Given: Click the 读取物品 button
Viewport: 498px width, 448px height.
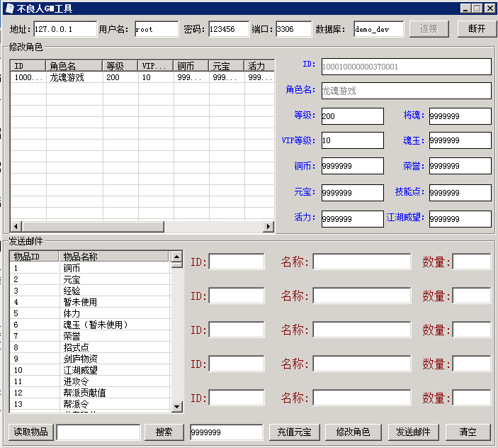Looking at the screenshot, I should coord(30,432).
